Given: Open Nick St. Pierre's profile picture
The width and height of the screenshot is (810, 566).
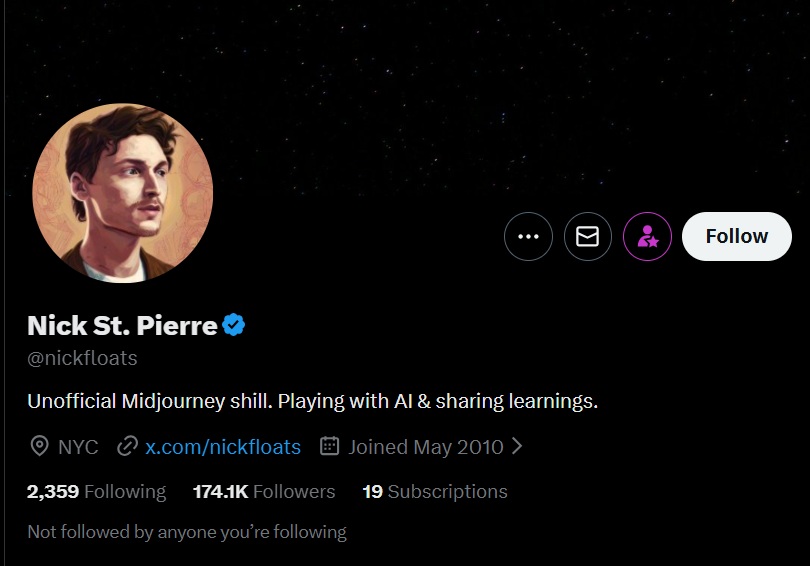Looking at the screenshot, I should (122, 192).
